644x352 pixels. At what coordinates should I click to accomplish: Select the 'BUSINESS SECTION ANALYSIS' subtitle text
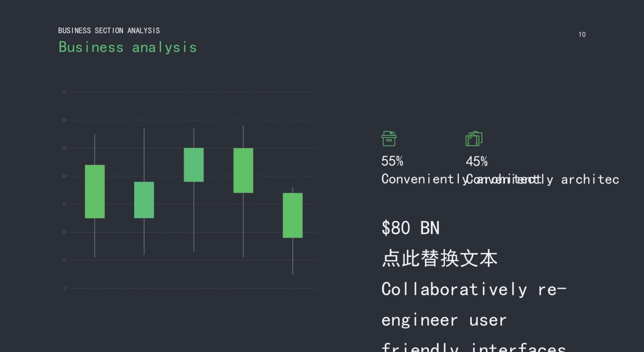[x=109, y=31]
